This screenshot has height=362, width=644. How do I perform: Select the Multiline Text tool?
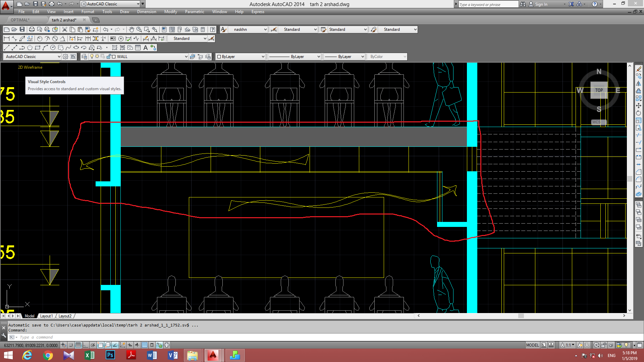(146, 48)
